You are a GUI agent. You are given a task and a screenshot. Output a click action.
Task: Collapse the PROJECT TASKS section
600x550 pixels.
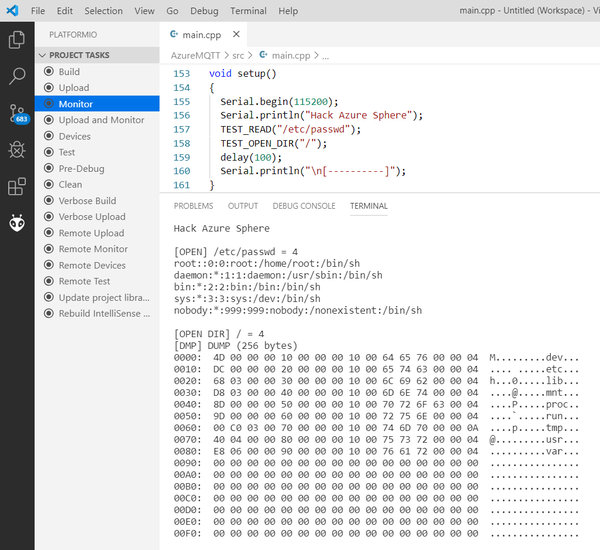(x=97, y=55)
